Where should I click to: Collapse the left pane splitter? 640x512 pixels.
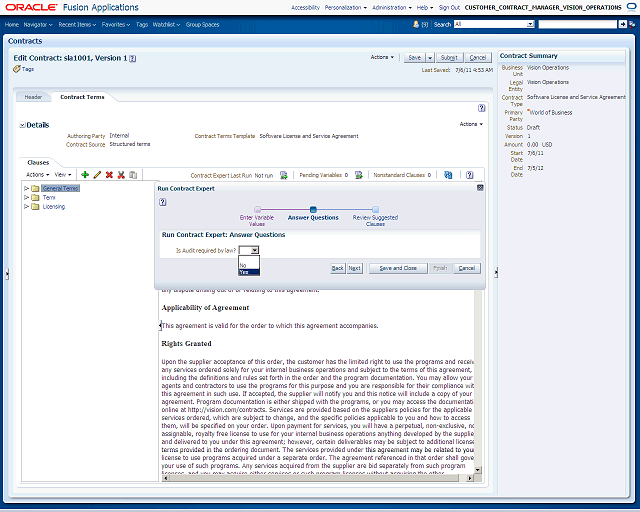(7, 274)
